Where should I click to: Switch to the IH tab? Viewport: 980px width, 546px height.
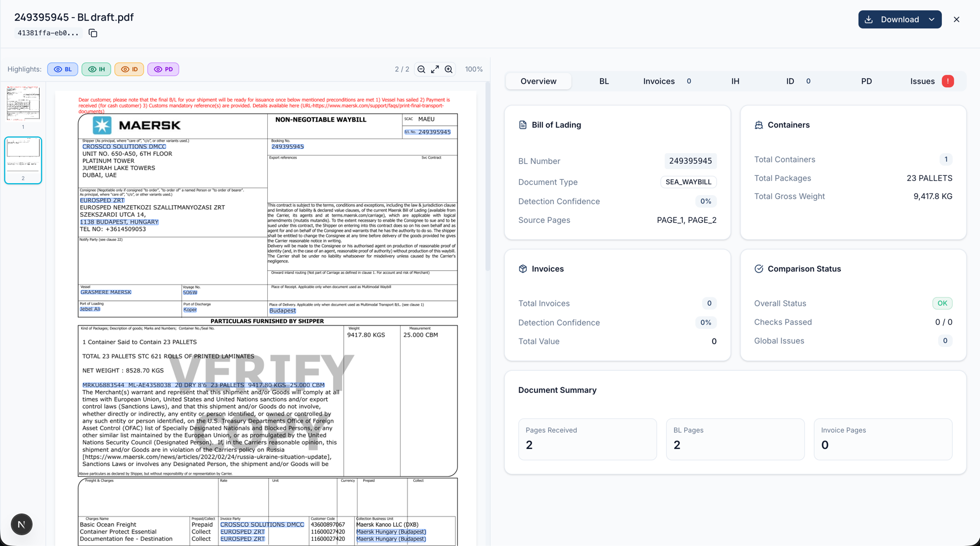[x=735, y=81]
